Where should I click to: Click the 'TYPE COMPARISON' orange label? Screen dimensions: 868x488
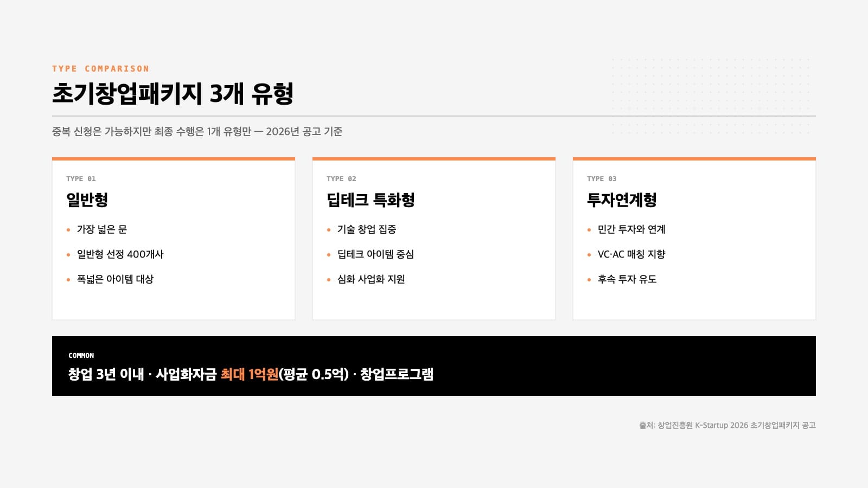100,69
